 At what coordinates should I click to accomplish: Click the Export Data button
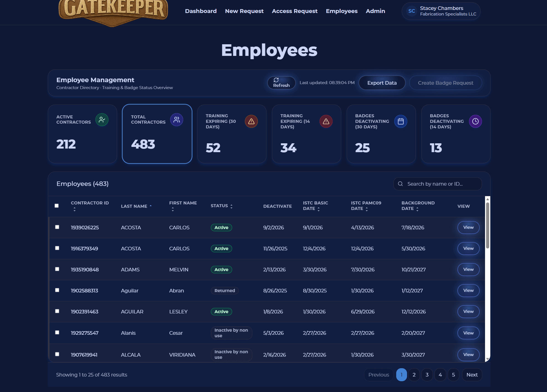click(382, 83)
